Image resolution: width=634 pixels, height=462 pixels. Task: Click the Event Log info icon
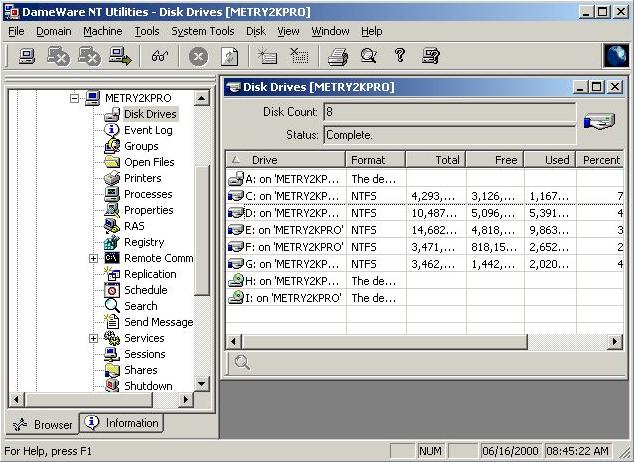point(112,130)
